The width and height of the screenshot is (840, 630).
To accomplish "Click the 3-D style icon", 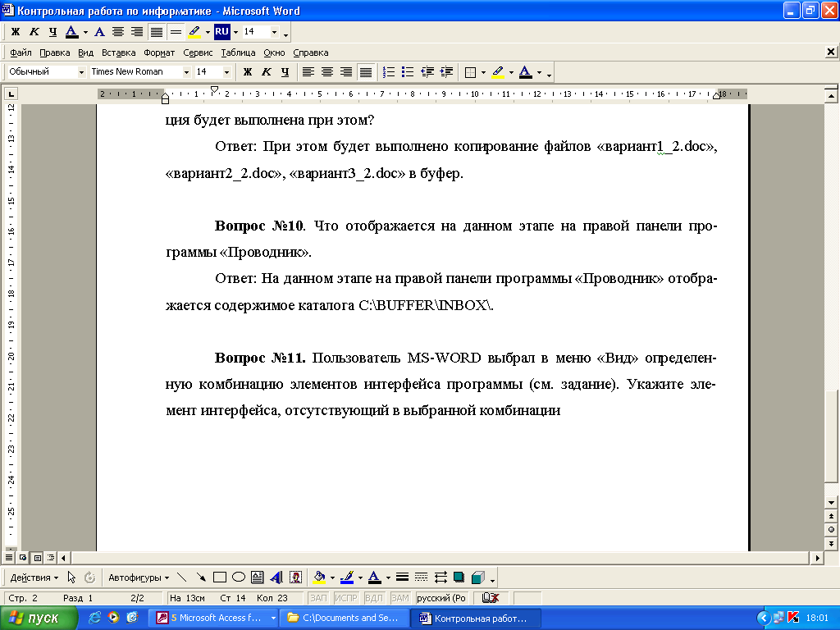I will [x=478, y=577].
